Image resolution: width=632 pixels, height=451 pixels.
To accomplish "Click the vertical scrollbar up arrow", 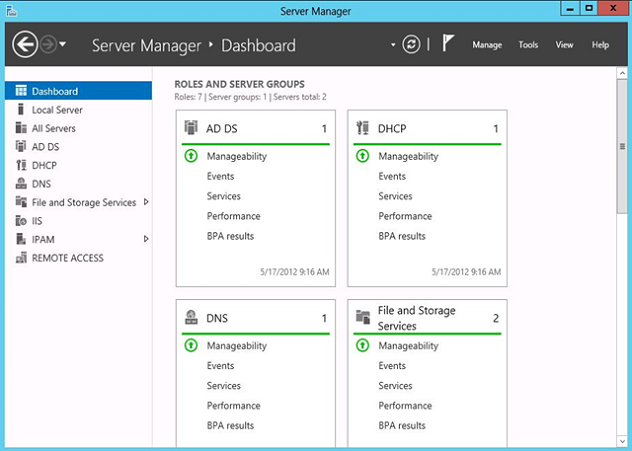I will [622, 73].
